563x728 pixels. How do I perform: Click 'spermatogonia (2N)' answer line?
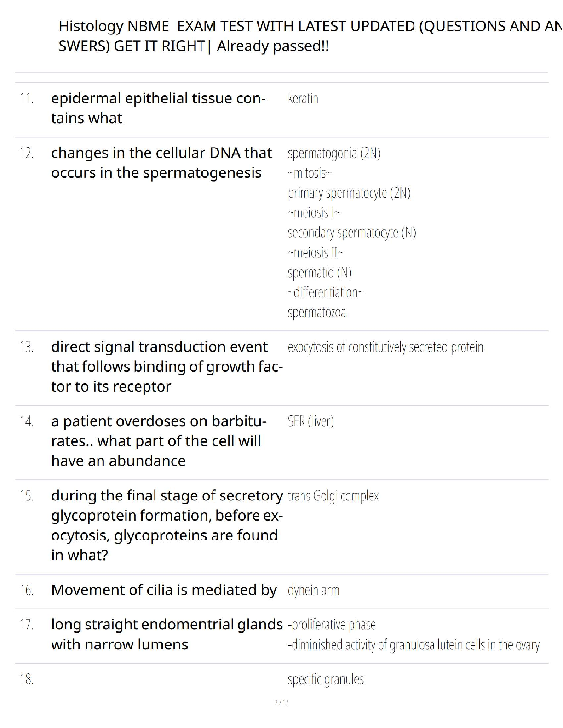(334, 153)
